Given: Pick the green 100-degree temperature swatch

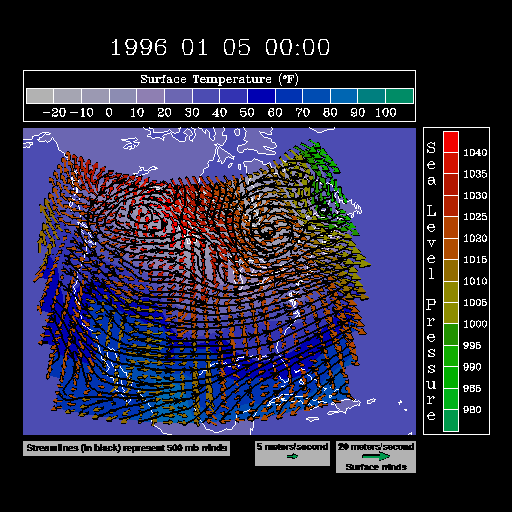Looking at the screenshot, I should (399, 96).
